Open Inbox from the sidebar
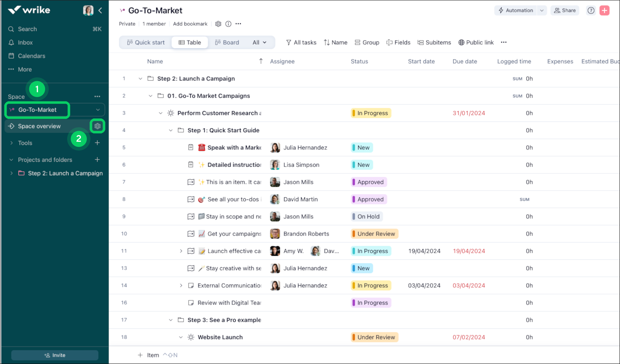 [25, 42]
